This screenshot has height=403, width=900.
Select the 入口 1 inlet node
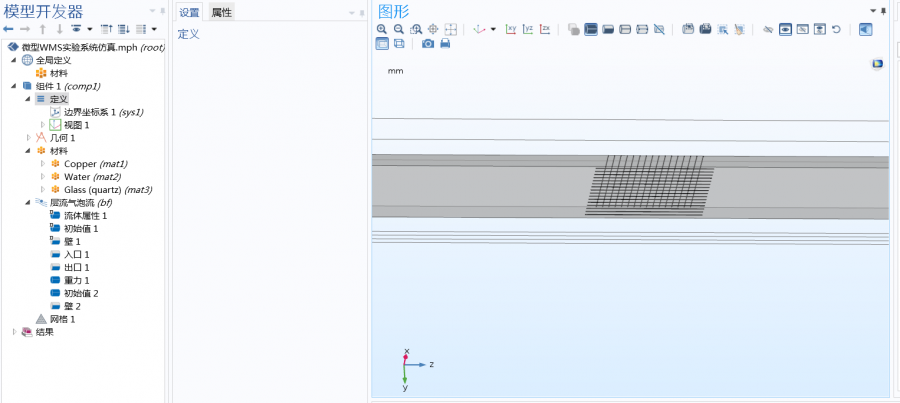(x=76, y=255)
